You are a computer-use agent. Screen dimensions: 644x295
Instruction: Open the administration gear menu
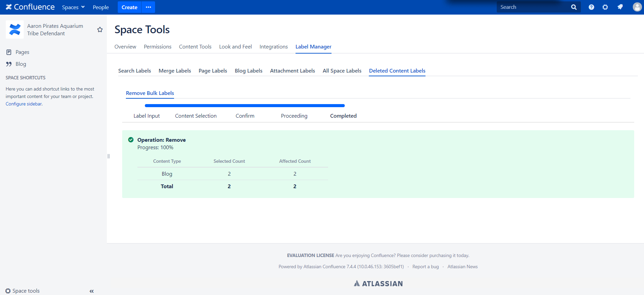[605, 7]
